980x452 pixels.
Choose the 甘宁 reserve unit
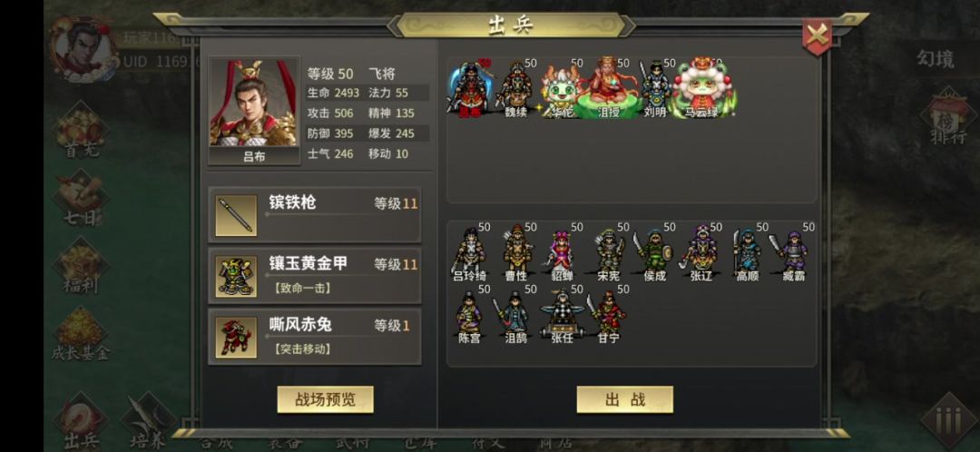click(607, 314)
